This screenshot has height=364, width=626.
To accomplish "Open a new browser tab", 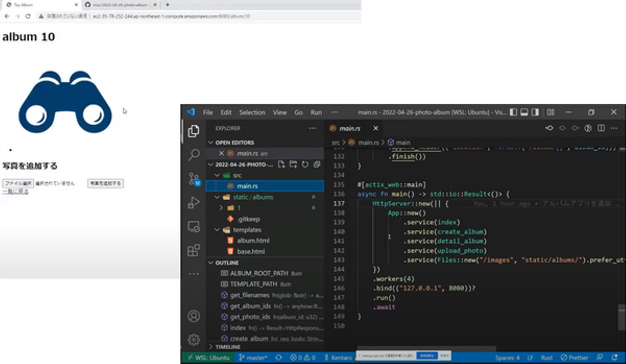I will pos(167,5).
